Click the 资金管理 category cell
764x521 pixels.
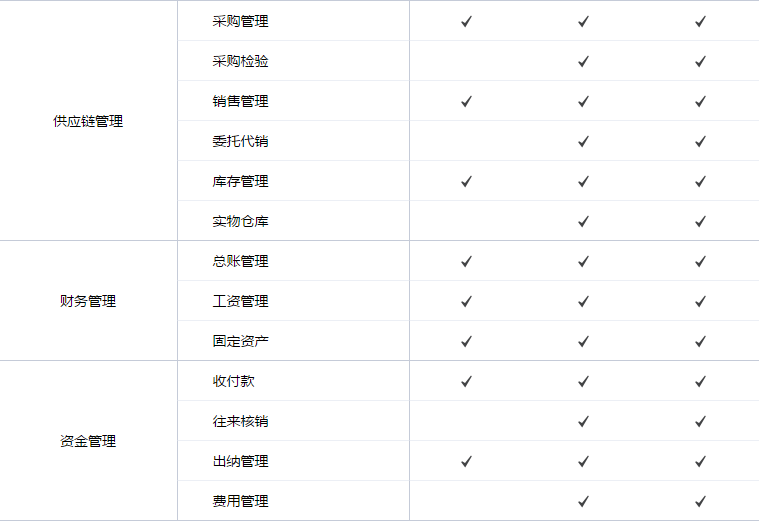click(x=88, y=441)
